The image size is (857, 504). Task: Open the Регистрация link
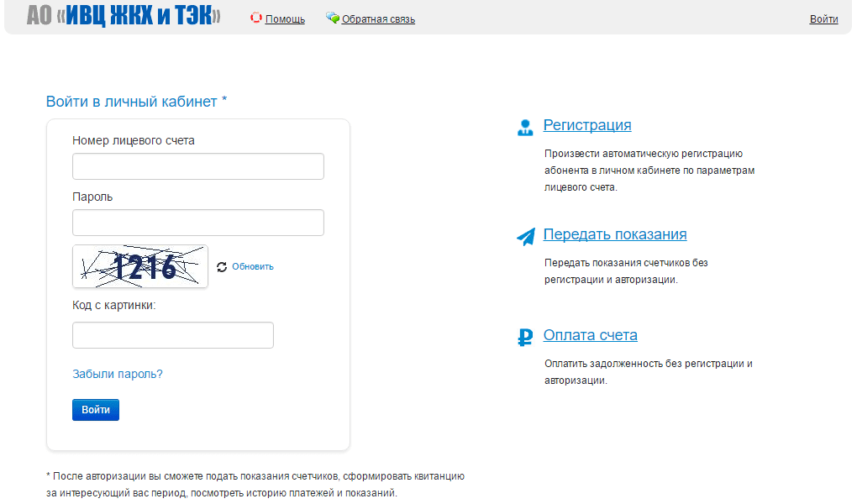[587, 125]
